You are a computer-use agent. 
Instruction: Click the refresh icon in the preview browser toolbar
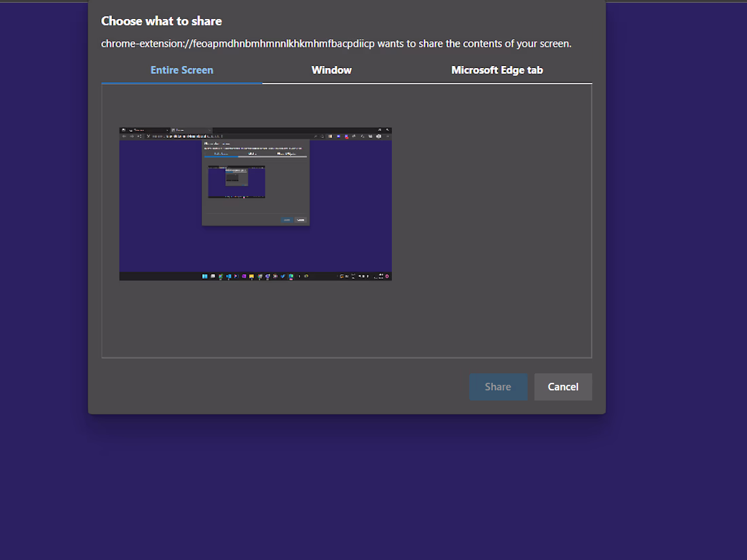point(139,136)
